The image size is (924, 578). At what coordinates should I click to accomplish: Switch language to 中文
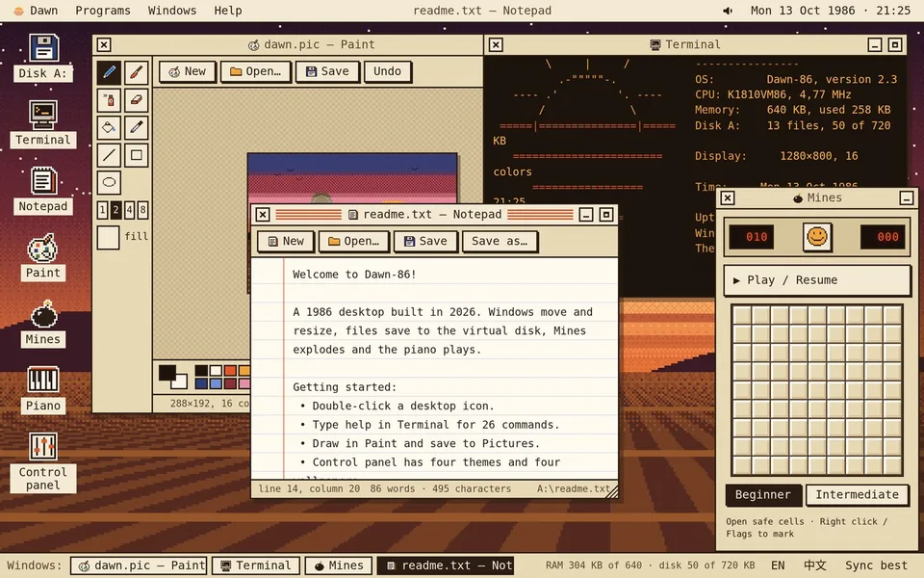pos(815,565)
